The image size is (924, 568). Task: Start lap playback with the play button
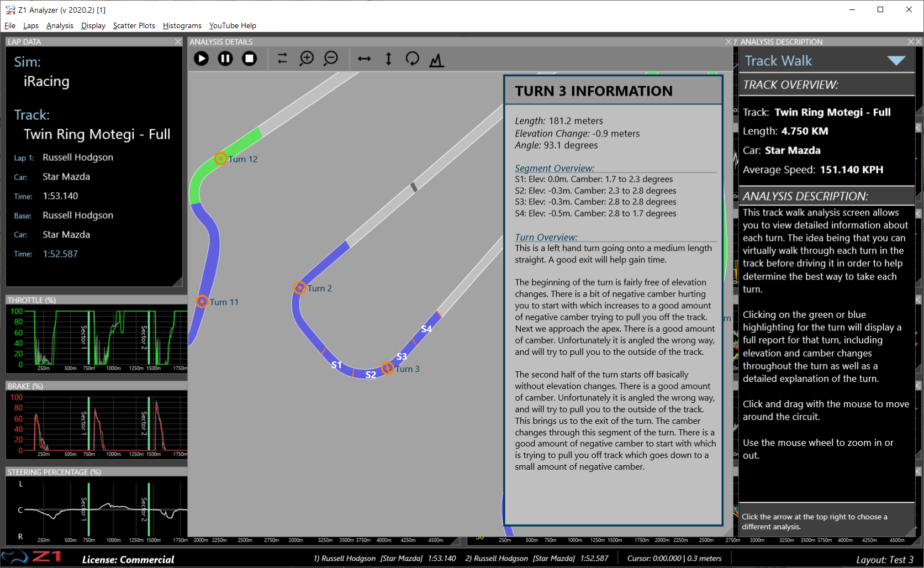pos(202,59)
